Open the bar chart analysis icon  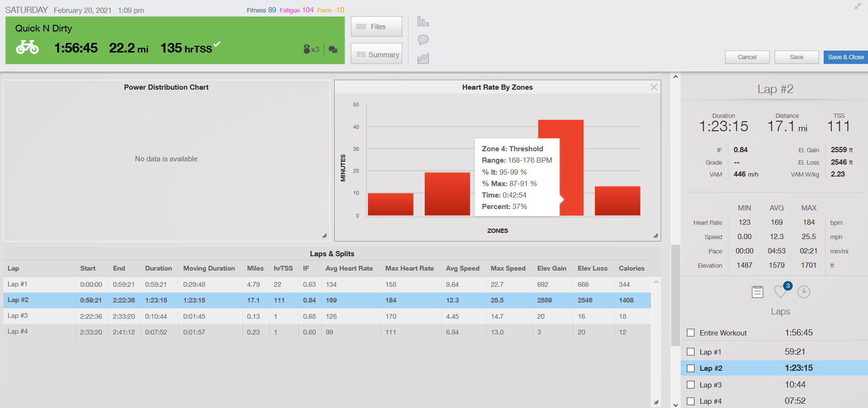pyautogui.click(x=423, y=21)
